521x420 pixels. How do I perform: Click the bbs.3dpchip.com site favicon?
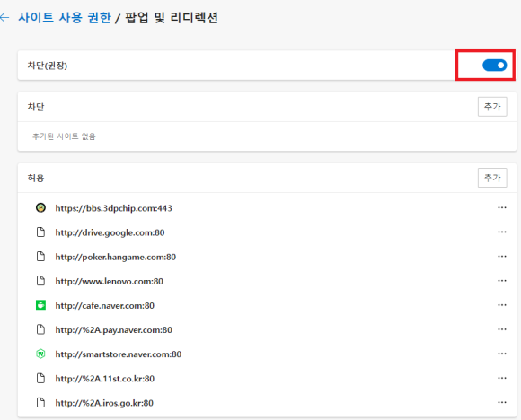40,208
